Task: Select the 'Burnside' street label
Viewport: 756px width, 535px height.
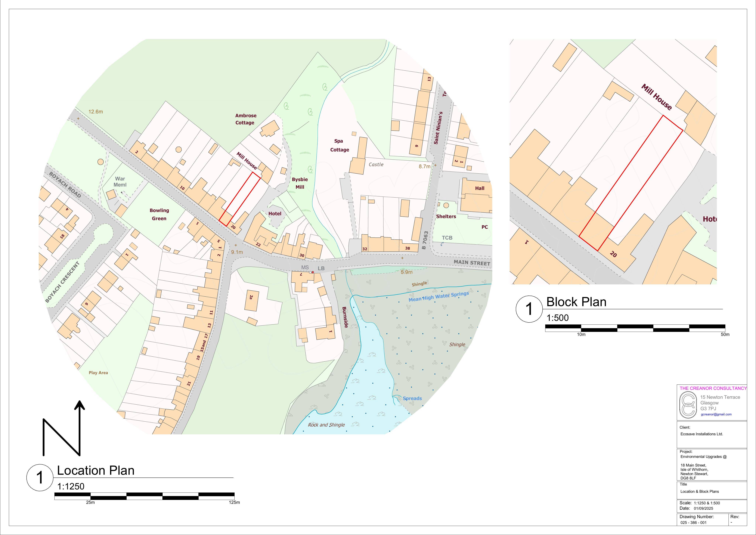Action: click(345, 317)
